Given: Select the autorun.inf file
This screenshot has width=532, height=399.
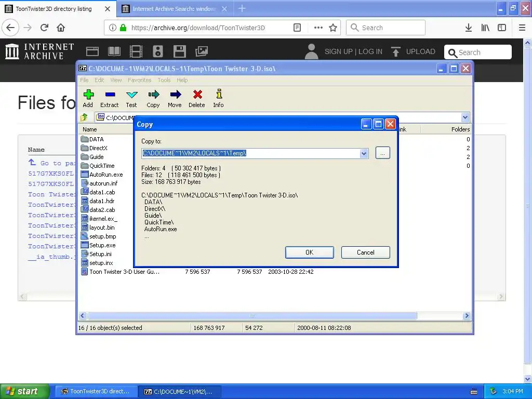Looking at the screenshot, I should click(x=99, y=183).
